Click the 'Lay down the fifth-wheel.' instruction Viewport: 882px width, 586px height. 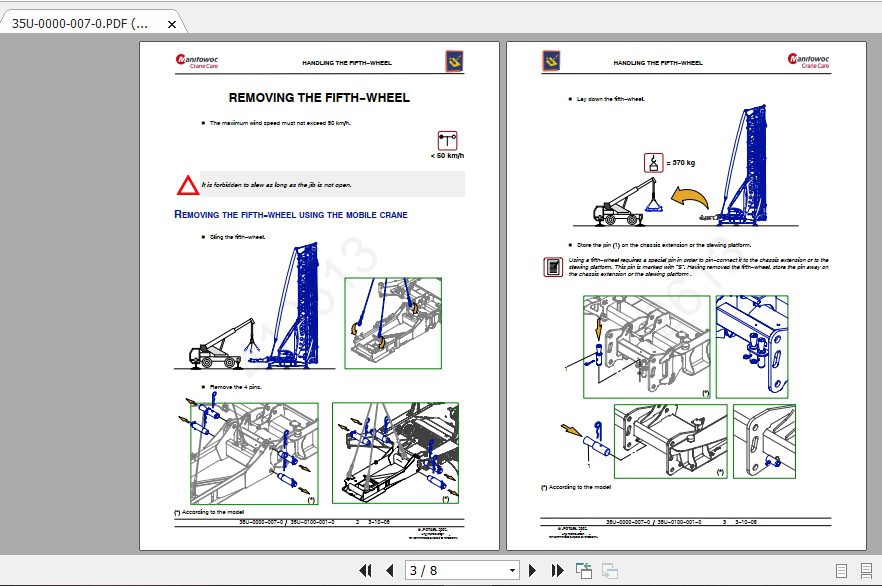coord(611,99)
